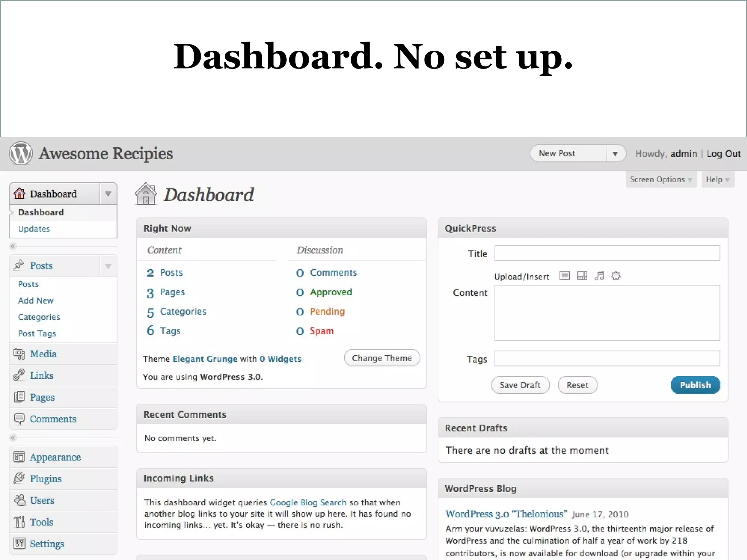
Task: Click Add Audio music note icon
Action: pyautogui.click(x=599, y=276)
